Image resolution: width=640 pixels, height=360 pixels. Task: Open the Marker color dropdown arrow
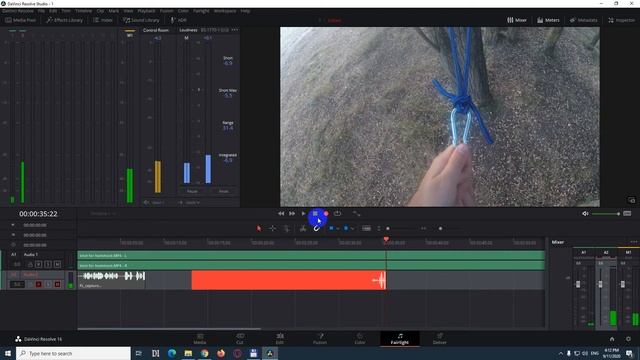click(x=352, y=229)
